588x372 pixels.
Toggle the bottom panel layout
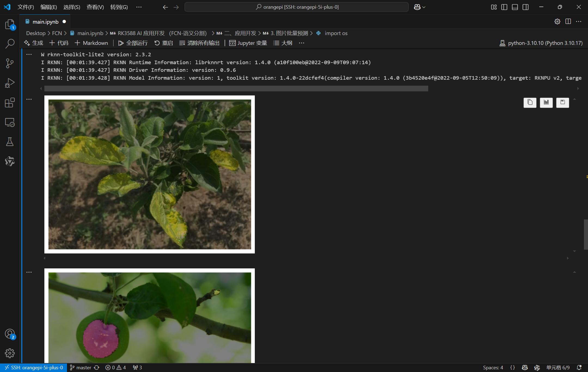point(515,7)
